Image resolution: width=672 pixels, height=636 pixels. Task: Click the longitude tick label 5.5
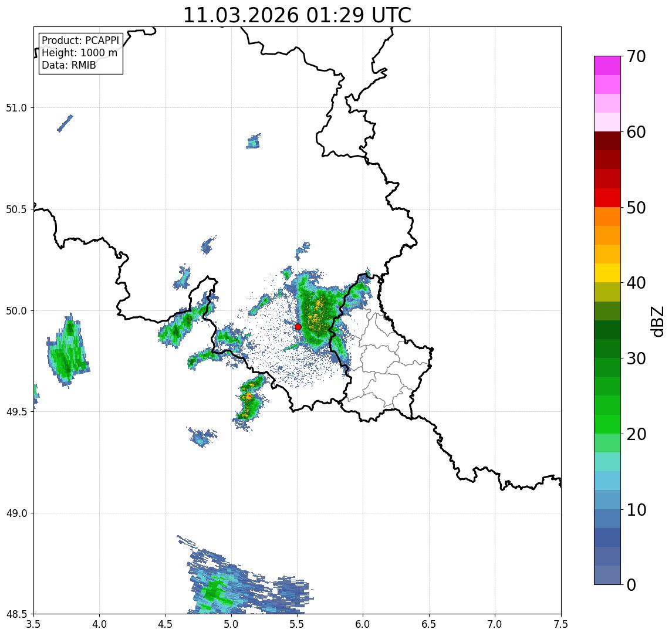tap(298, 624)
